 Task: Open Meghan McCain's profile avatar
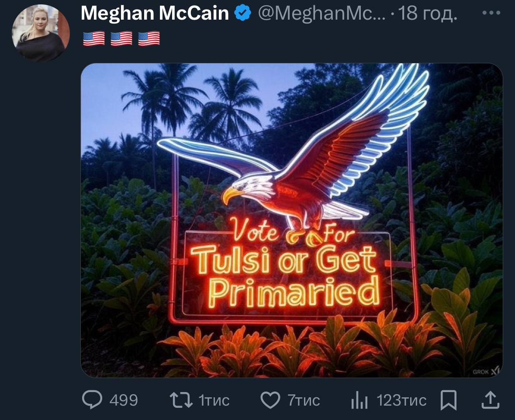coord(41,34)
